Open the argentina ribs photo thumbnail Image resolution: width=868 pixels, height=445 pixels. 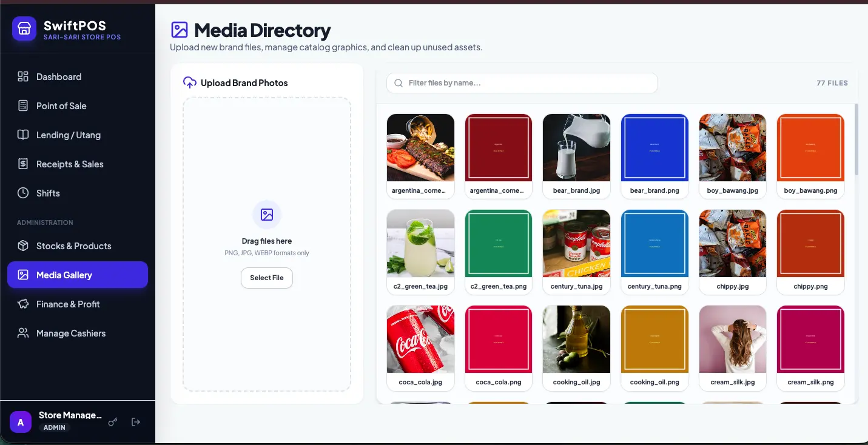click(420, 147)
